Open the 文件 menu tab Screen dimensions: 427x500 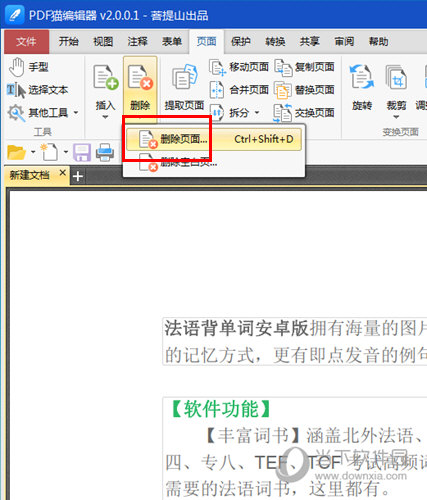coord(26,42)
